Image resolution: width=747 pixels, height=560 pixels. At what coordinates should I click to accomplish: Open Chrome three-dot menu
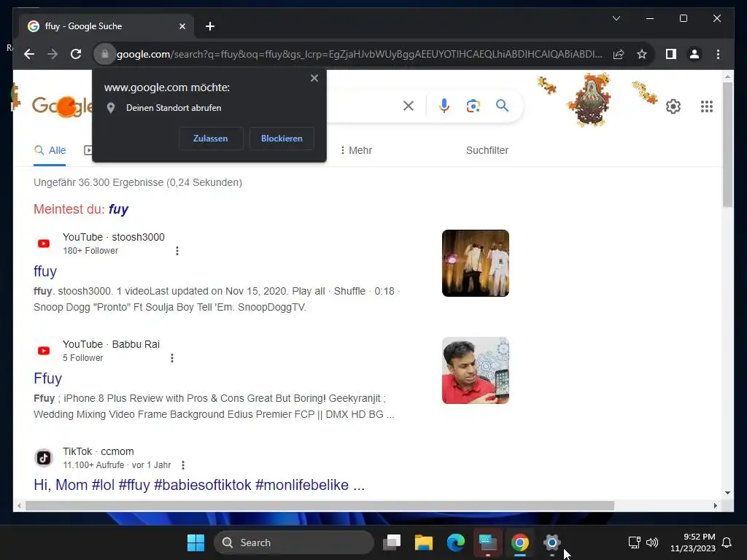(718, 54)
